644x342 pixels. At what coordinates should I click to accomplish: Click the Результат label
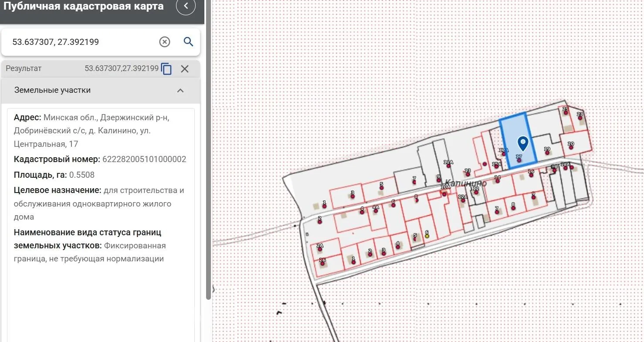pyautogui.click(x=24, y=68)
